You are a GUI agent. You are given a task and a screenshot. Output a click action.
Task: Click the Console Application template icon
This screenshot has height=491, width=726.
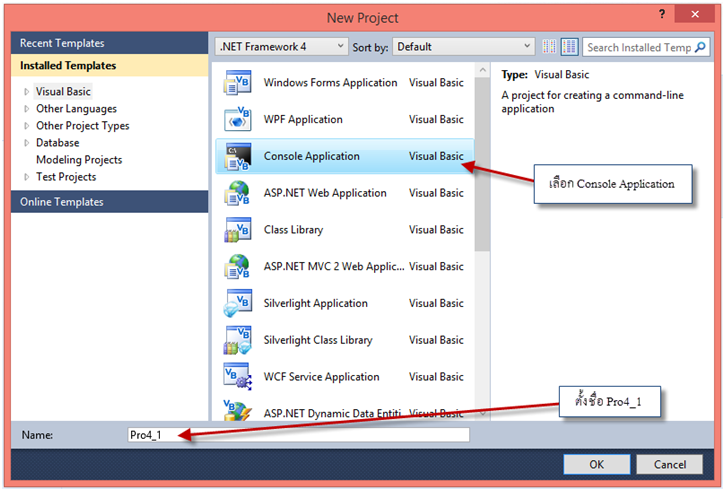[238, 156]
